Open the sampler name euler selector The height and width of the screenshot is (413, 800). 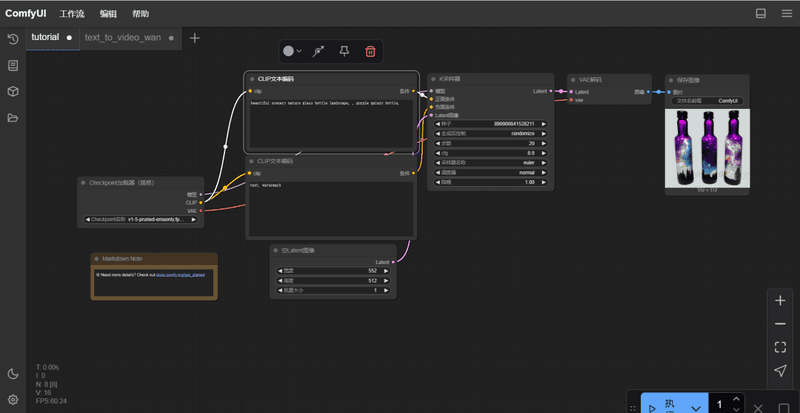[491, 163]
